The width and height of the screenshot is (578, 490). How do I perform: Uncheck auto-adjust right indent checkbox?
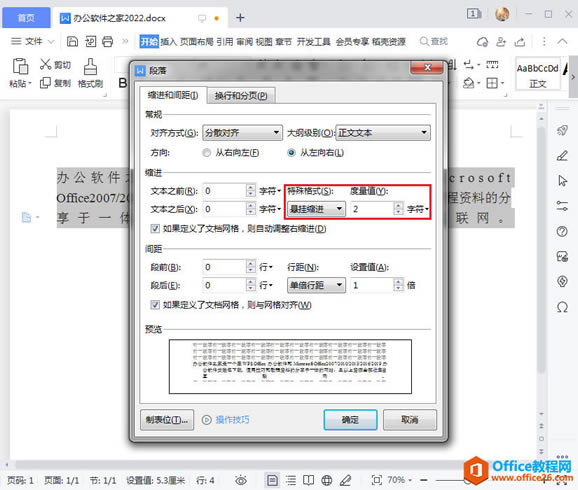[x=155, y=229]
